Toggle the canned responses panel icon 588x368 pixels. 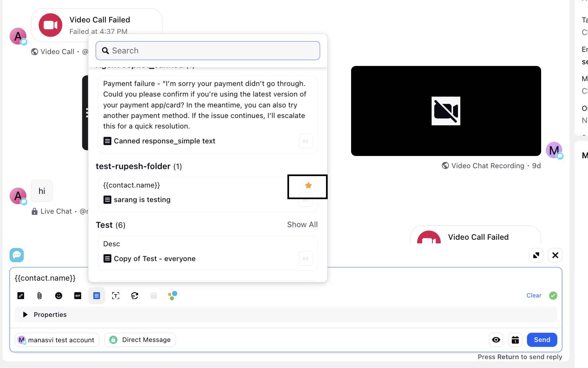tap(97, 295)
